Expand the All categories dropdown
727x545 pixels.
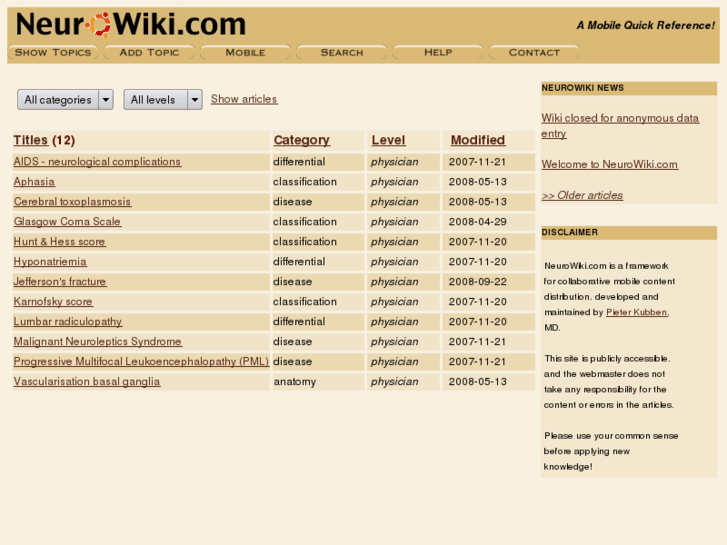[x=65, y=100]
